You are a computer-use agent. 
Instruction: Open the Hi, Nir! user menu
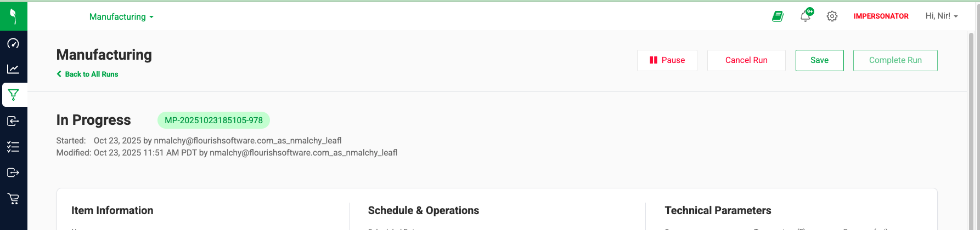click(941, 16)
